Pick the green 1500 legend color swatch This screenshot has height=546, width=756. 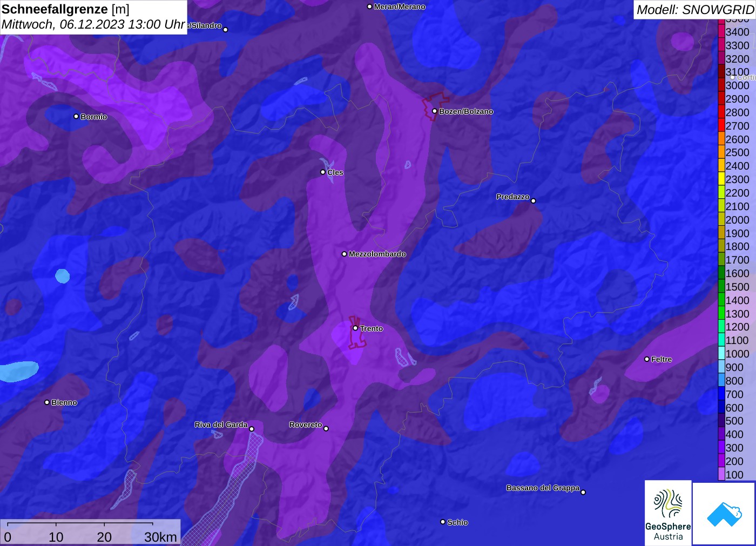click(721, 286)
